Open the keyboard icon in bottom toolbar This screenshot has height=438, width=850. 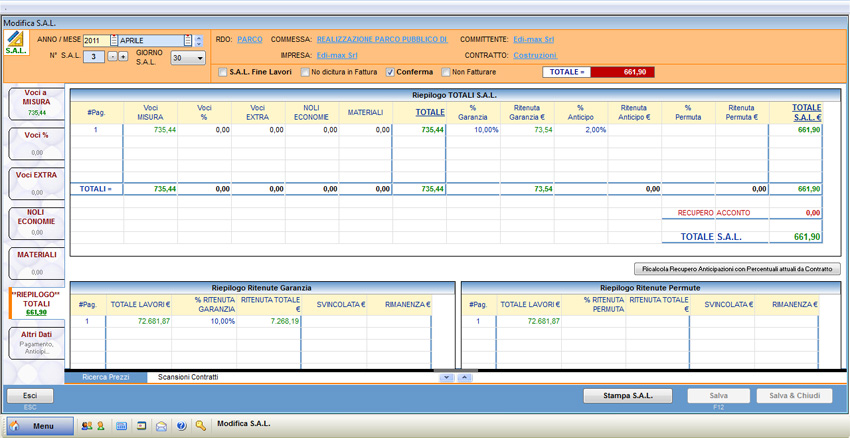121,426
